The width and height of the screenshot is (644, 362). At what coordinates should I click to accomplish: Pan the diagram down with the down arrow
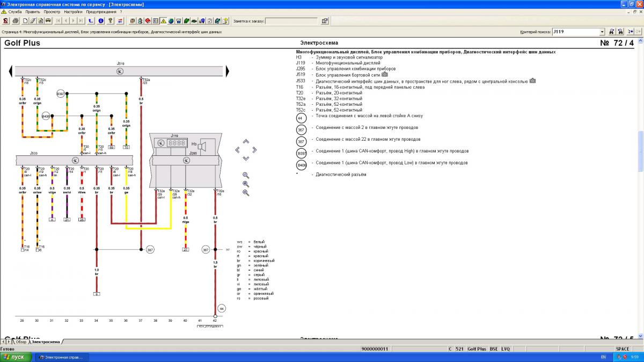[x=246, y=158]
